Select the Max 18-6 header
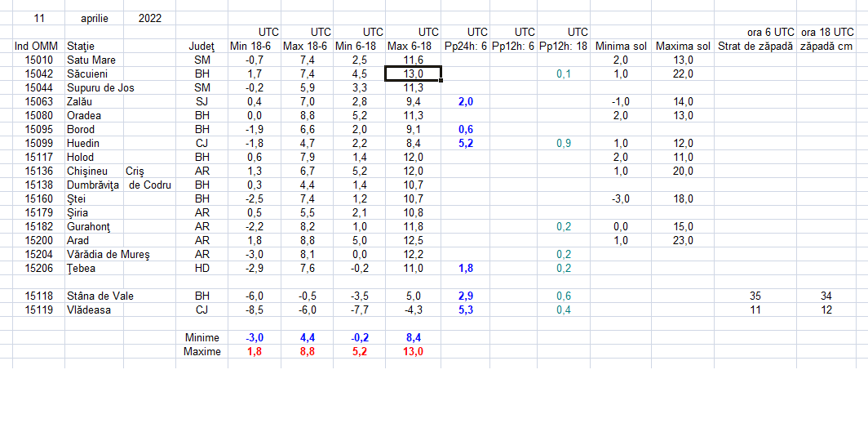Viewport: 868px width, 441px height. tap(304, 46)
